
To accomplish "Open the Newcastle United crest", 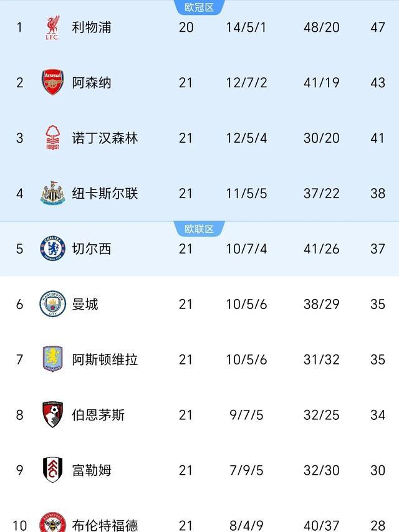I will [52, 193].
